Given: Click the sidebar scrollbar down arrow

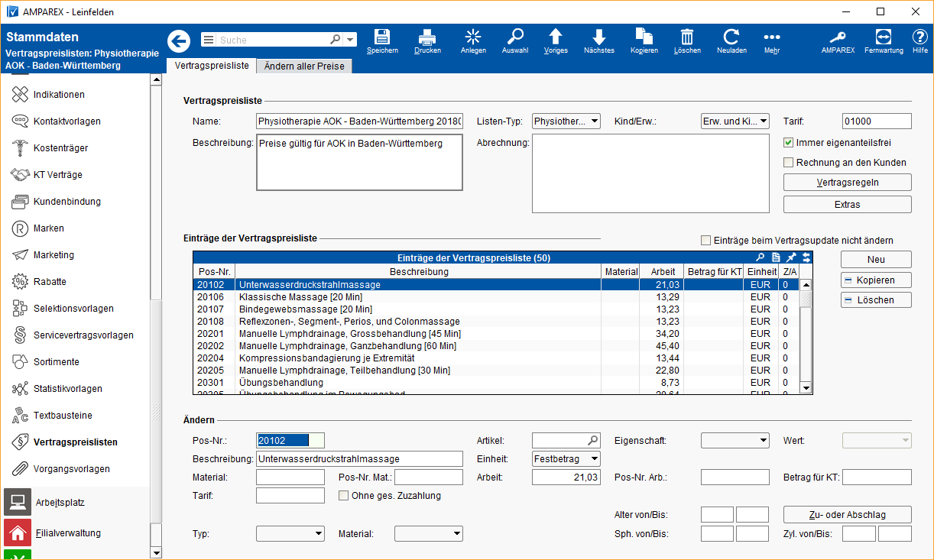Looking at the screenshot, I should coord(157,552).
